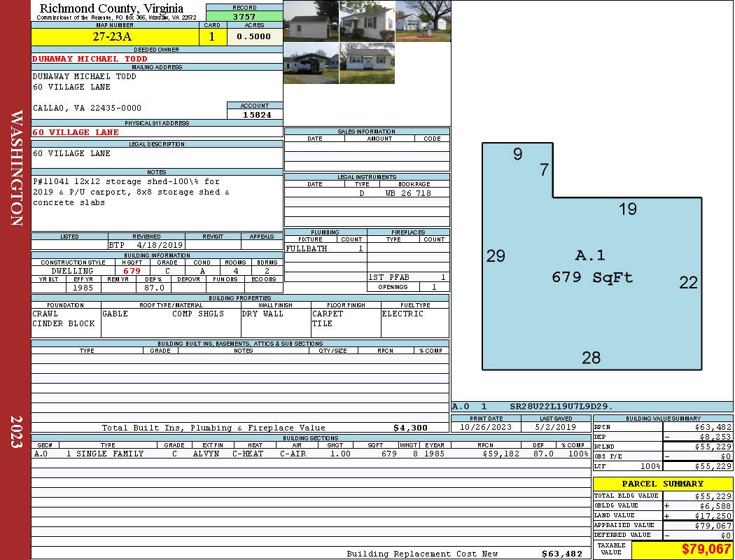The height and width of the screenshot is (560, 735).
Task: Select the FULLBATH plumbing fixture row
Action: click(x=325, y=248)
